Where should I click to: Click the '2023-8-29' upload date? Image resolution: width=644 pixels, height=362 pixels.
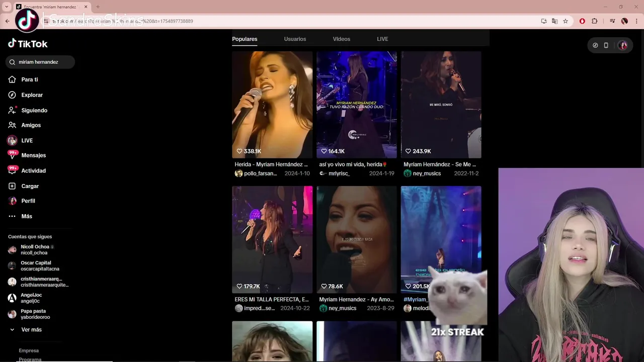click(381, 308)
